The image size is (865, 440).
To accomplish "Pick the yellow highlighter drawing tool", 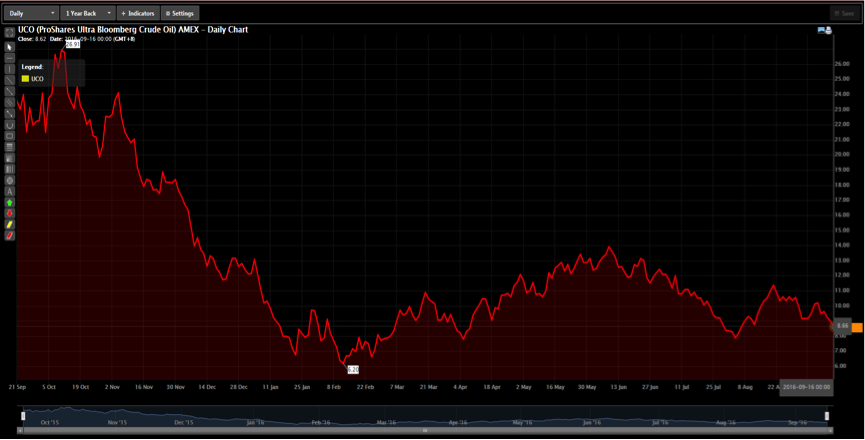I will [x=10, y=224].
